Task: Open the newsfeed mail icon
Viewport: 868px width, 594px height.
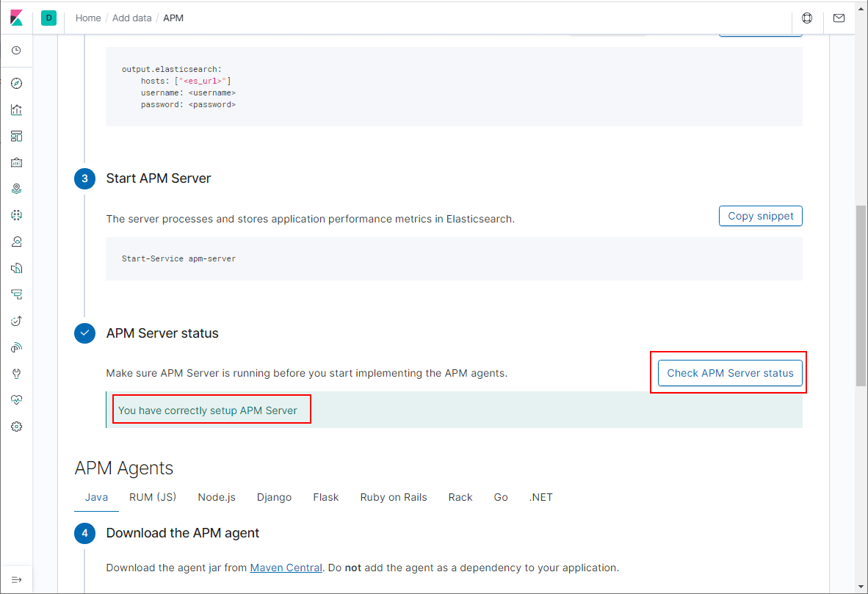Action: click(x=839, y=18)
